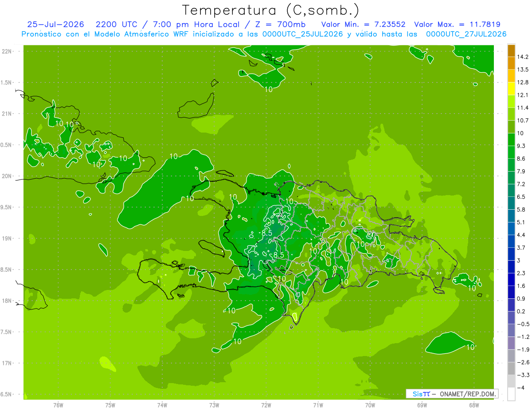Click the -4 value on the color scale

[x=521, y=388]
